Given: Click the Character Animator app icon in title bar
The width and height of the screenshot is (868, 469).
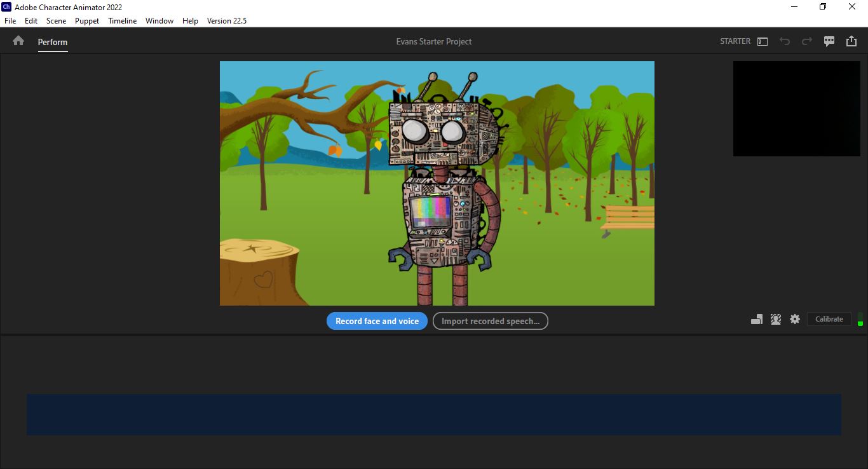Looking at the screenshot, I should point(6,7).
